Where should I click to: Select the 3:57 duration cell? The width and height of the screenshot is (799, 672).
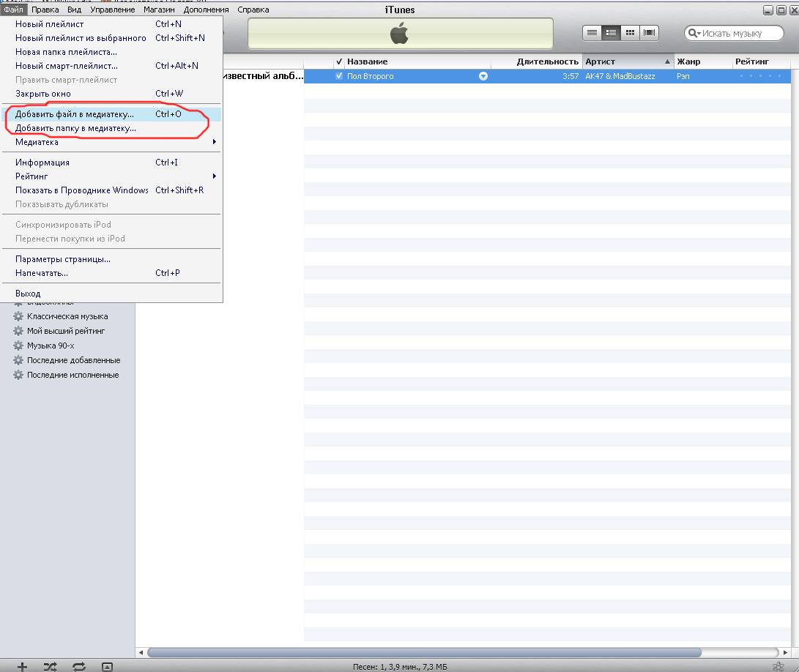[571, 76]
